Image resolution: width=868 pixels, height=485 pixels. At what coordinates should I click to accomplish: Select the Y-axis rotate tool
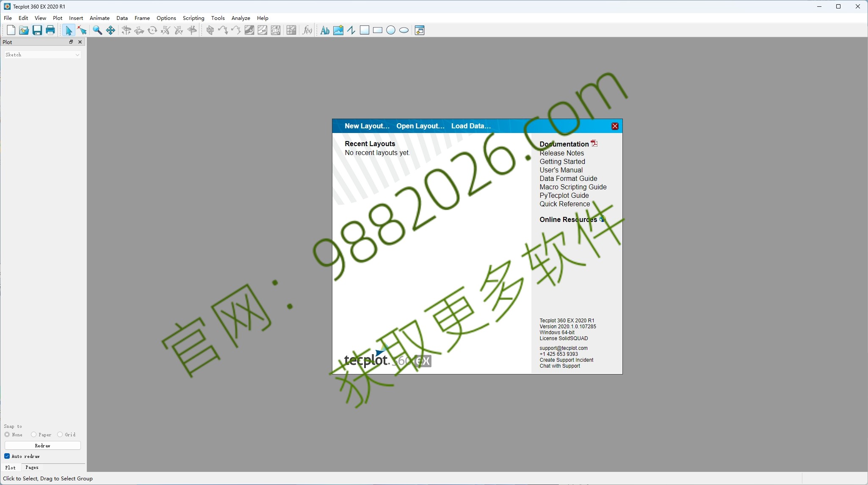(179, 30)
